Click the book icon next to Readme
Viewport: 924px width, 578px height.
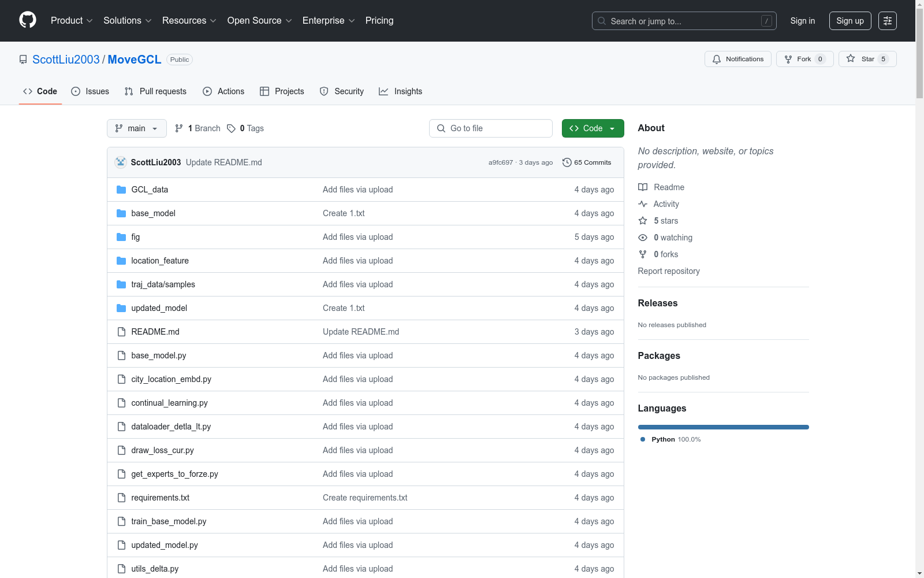[x=643, y=187]
